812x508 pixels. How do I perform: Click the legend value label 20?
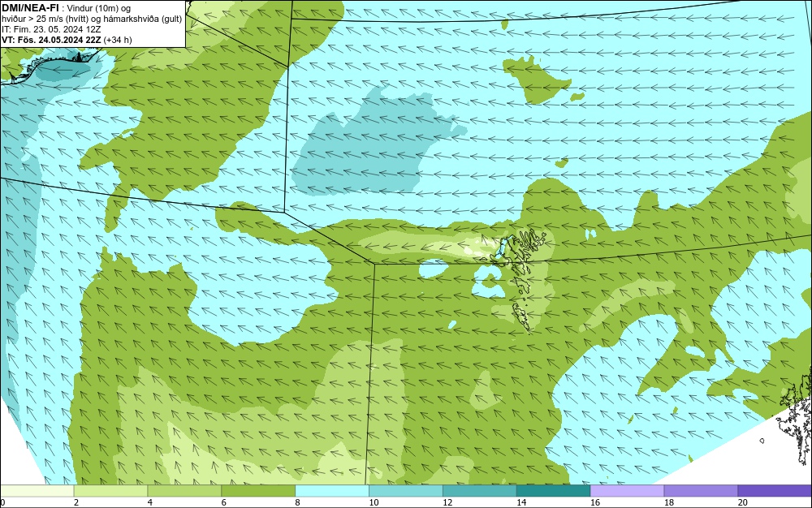click(x=742, y=502)
